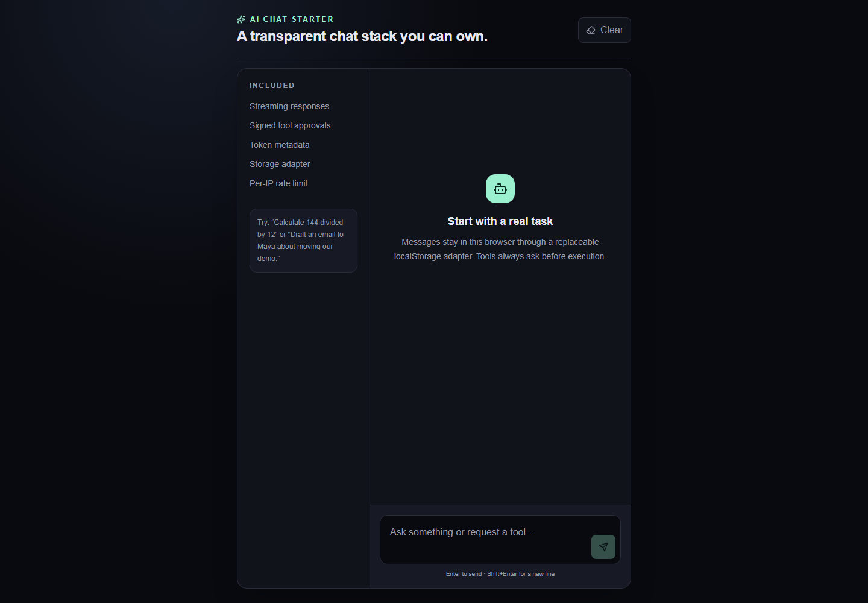Choose Storage adapter list entry

click(x=280, y=164)
